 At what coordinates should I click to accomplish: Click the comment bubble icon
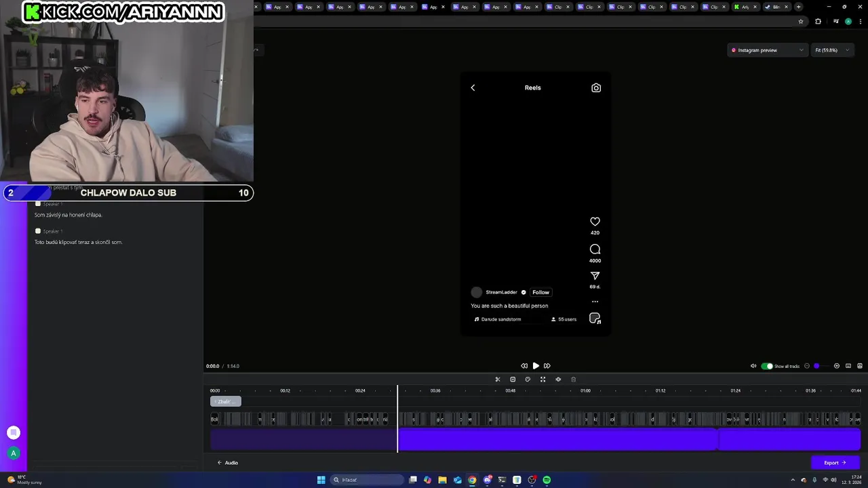point(595,249)
